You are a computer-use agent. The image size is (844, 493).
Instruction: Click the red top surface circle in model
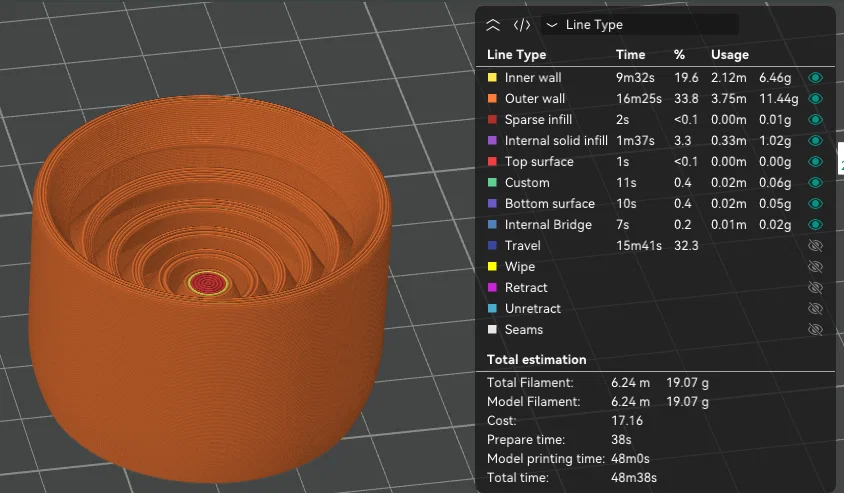point(208,282)
